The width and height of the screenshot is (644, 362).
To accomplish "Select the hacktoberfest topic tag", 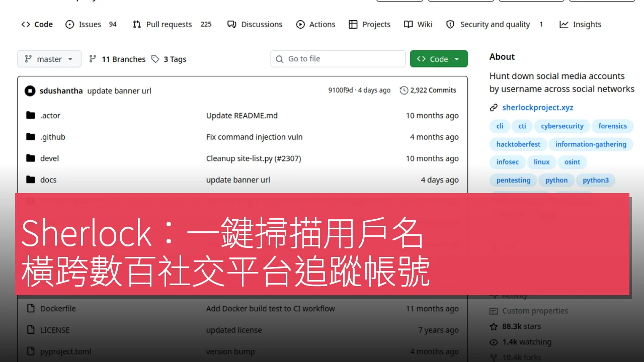I will point(518,144).
